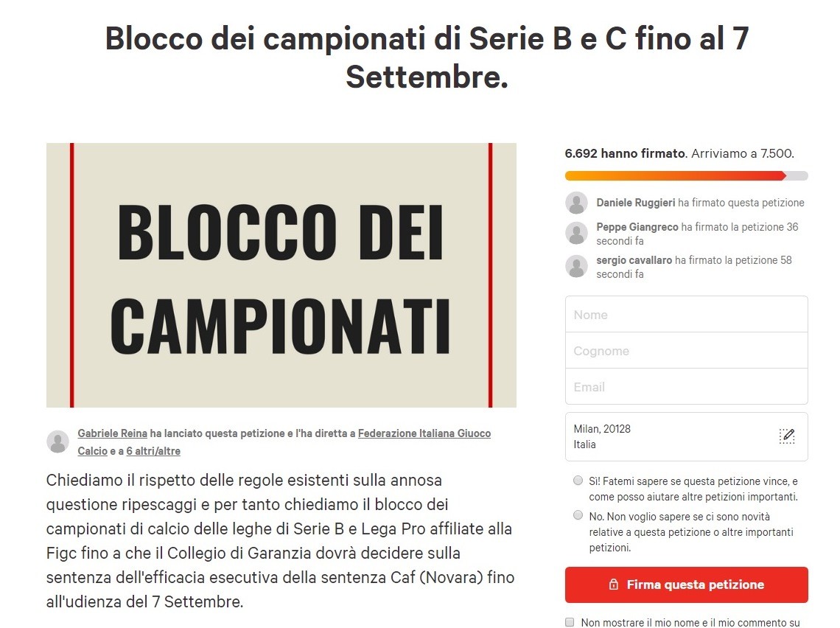Open the '6 altri/altre' recipients link
This screenshot has width=840, height=628.
(153, 451)
